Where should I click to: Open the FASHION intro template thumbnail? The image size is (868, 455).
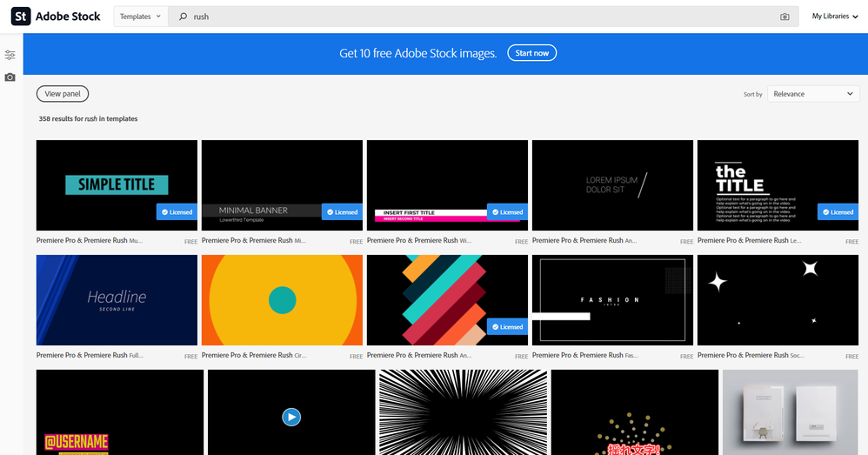[613, 300]
